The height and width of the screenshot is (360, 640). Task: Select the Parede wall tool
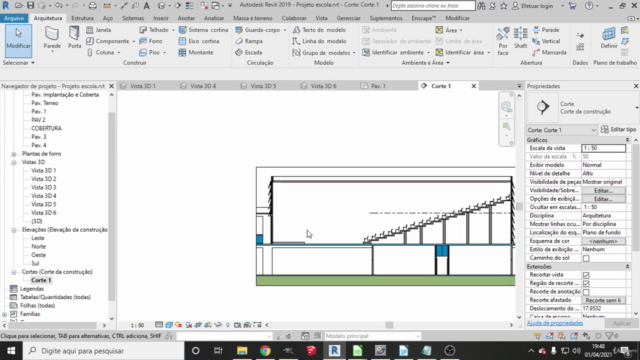[52, 38]
